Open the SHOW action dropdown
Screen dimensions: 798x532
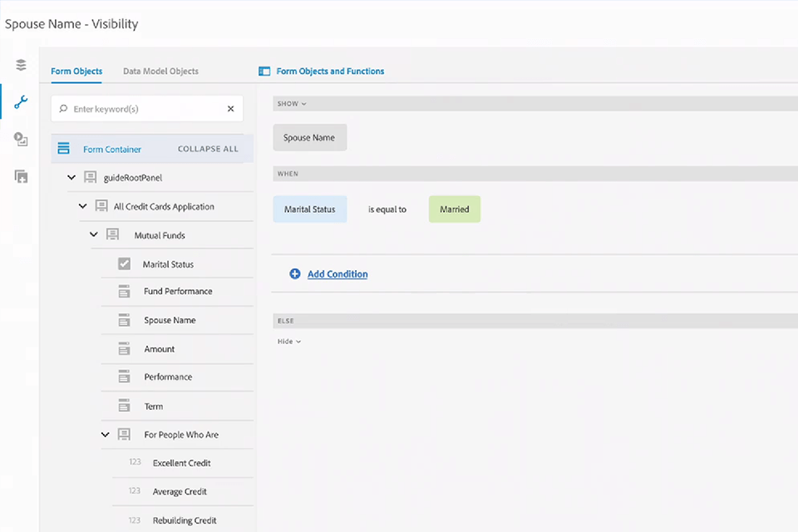[292, 103]
